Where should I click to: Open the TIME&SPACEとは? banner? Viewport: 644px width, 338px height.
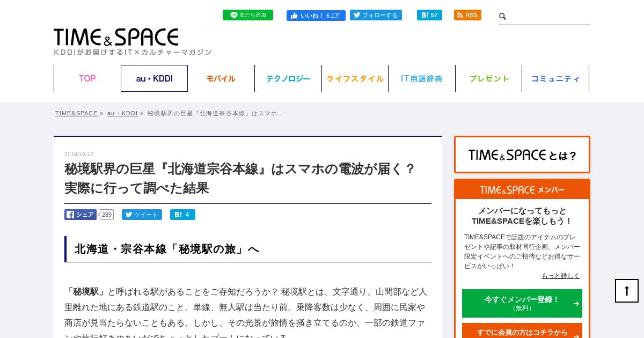[522, 155]
